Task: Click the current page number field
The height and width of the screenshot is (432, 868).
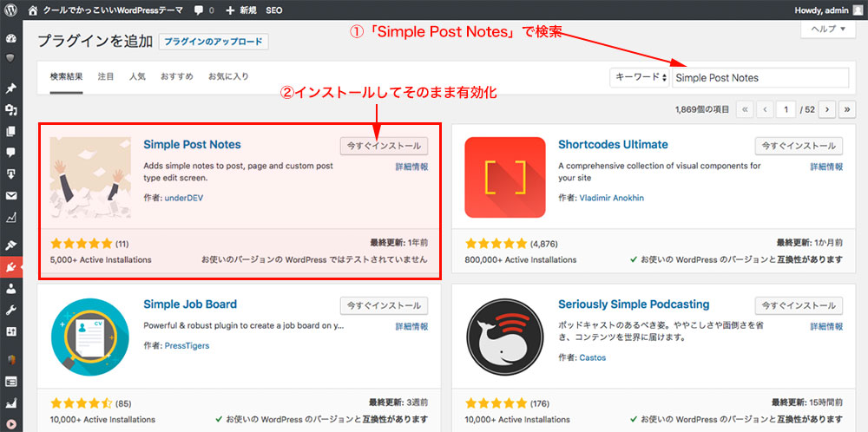Action: [786, 109]
